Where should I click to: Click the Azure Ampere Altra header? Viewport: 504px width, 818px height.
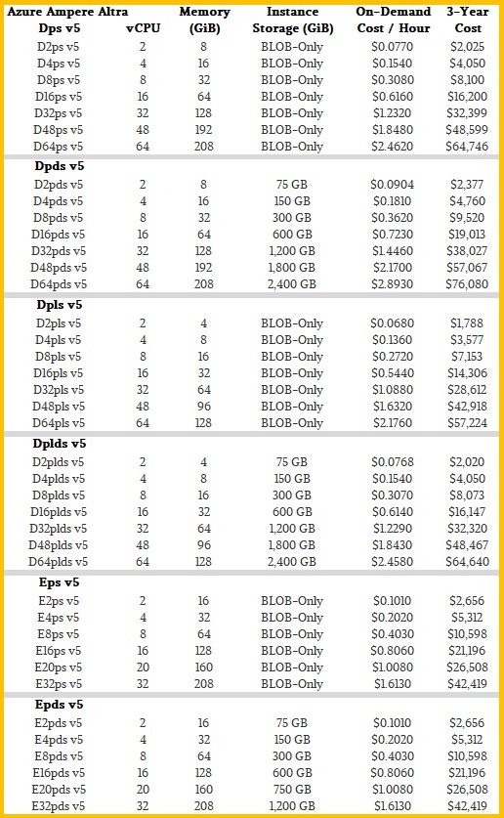pos(67,12)
